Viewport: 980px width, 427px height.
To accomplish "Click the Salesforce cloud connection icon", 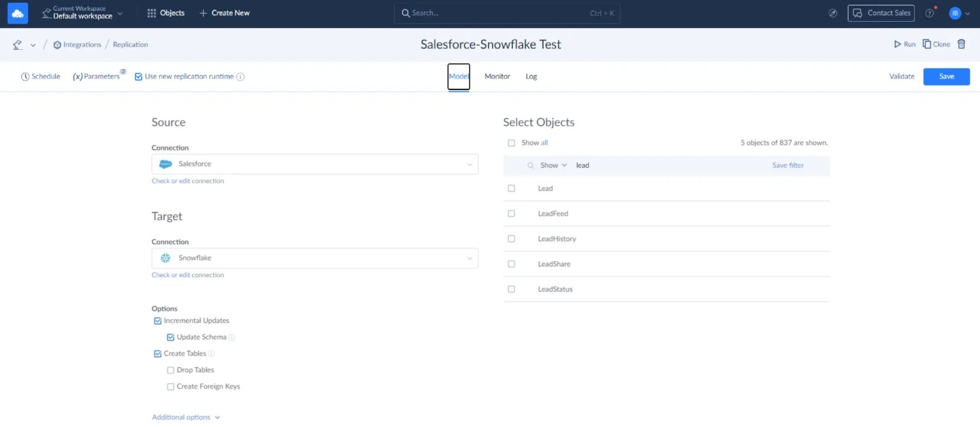I will (x=165, y=164).
